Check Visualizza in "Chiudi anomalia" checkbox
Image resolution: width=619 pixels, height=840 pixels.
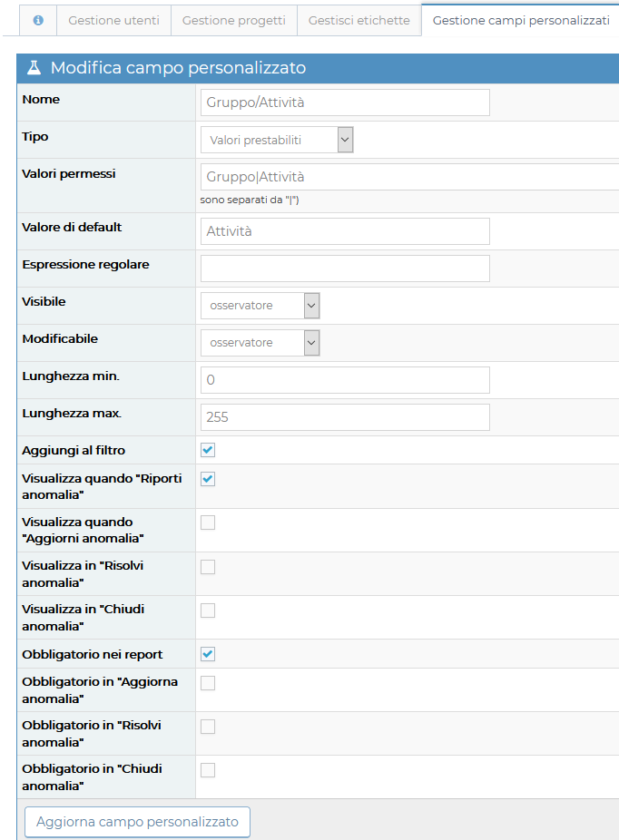[208, 610]
